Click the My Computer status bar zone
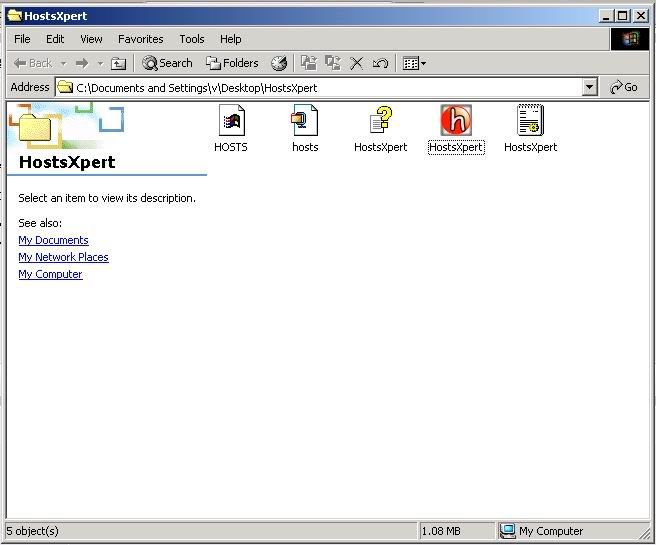 pyautogui.click(x=572, y=531)
